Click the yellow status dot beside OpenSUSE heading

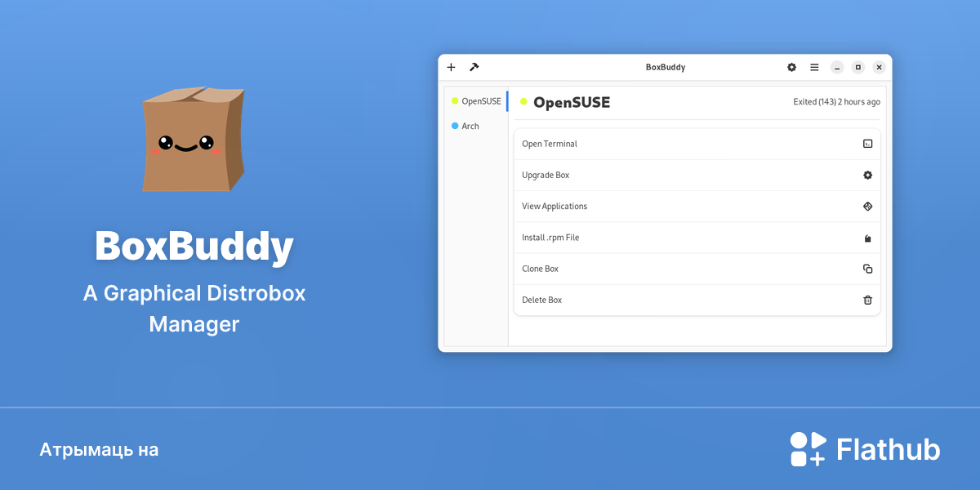(523, 101)
